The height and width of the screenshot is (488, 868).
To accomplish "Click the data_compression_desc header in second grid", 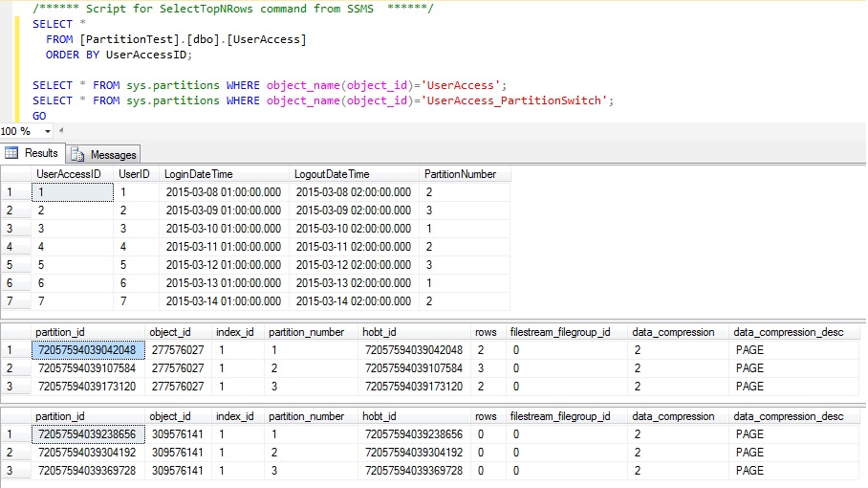I will (x=788, y=332).
